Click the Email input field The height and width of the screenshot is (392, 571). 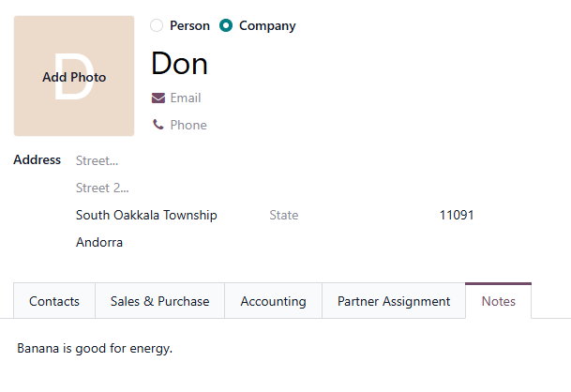tap(356, 98)
